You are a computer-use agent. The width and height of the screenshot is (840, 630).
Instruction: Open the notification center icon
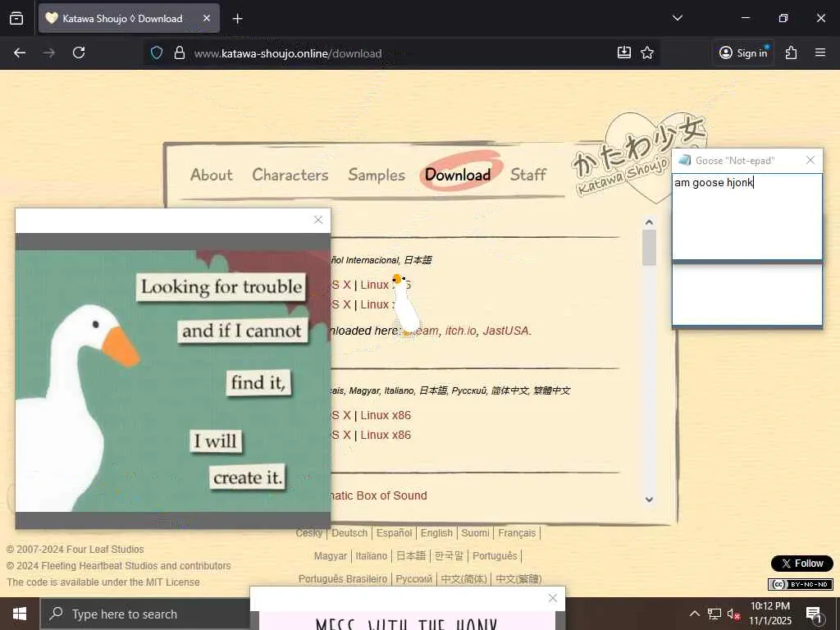tap(814, 614)
